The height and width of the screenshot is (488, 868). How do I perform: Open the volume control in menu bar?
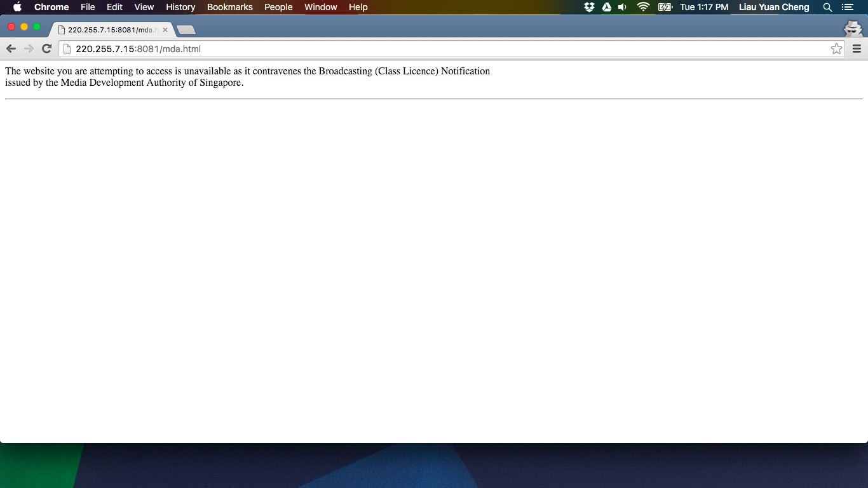click(623, 7)
